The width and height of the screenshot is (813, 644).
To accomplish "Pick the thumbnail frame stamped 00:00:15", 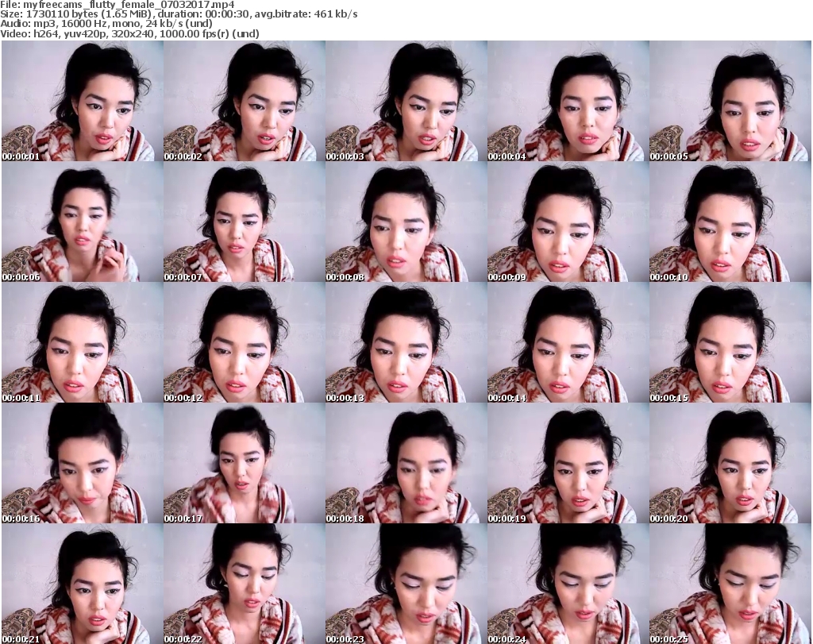I will (730, 342).
